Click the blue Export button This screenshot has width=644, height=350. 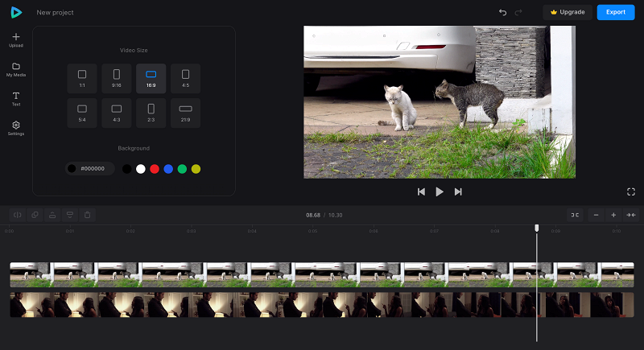pyautogui.click(x=616, y=12)
